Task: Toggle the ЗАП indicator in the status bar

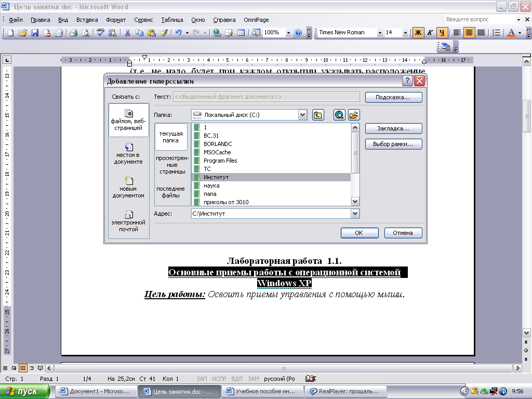Action: [x=202, y=379]
